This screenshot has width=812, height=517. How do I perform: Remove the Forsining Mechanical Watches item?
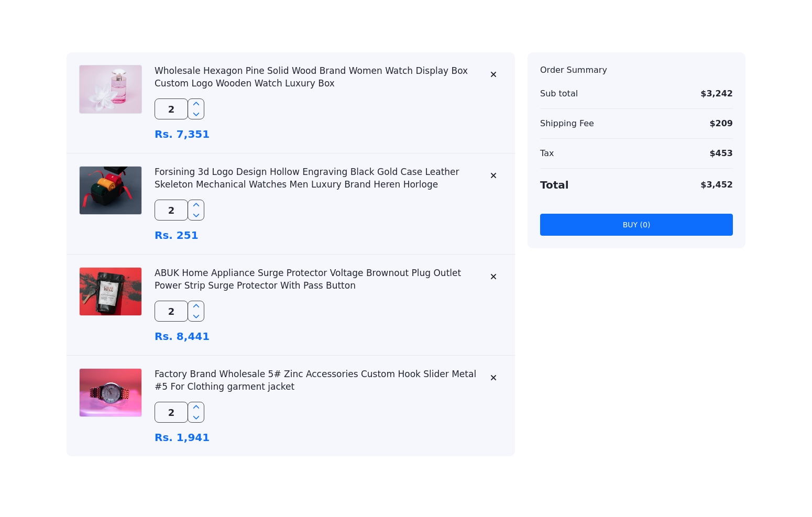(x=493, y=175)
